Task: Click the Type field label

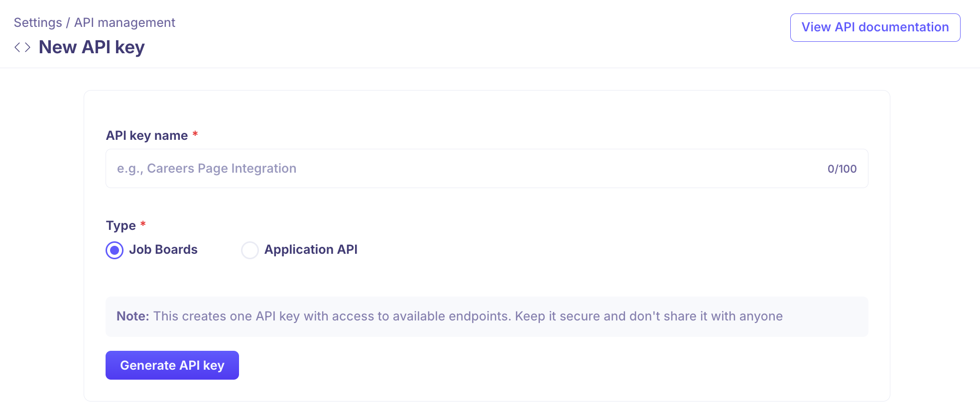Action: 121,226
